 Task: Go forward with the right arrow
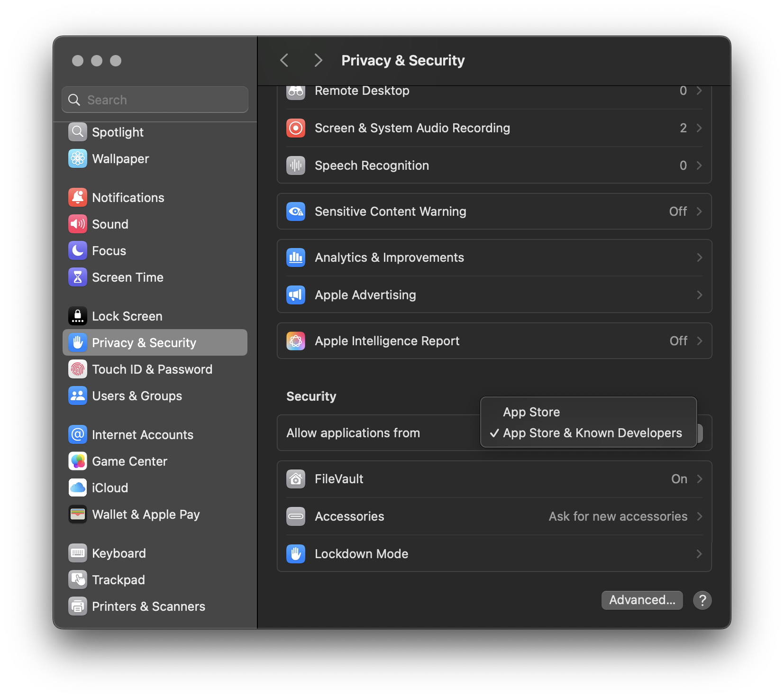[x=318, y=60]
